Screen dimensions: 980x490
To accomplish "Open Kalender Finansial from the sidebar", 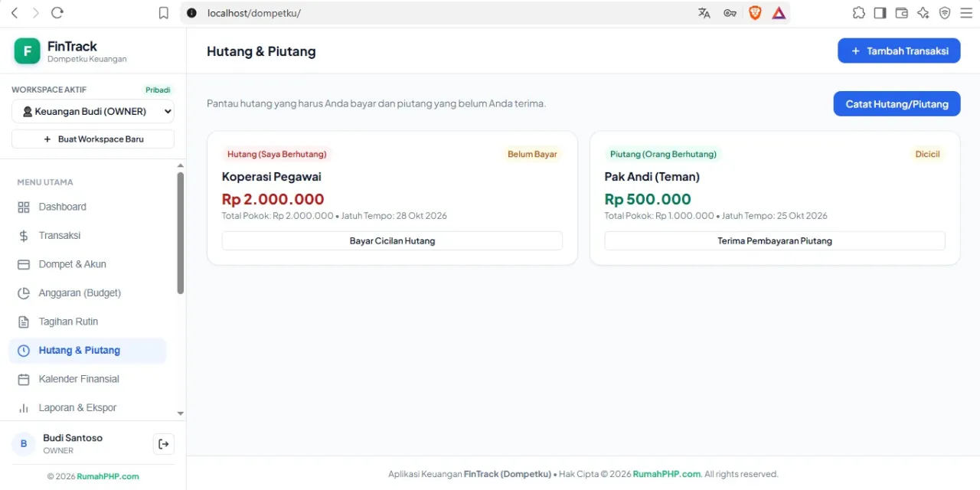I will 87,379.
